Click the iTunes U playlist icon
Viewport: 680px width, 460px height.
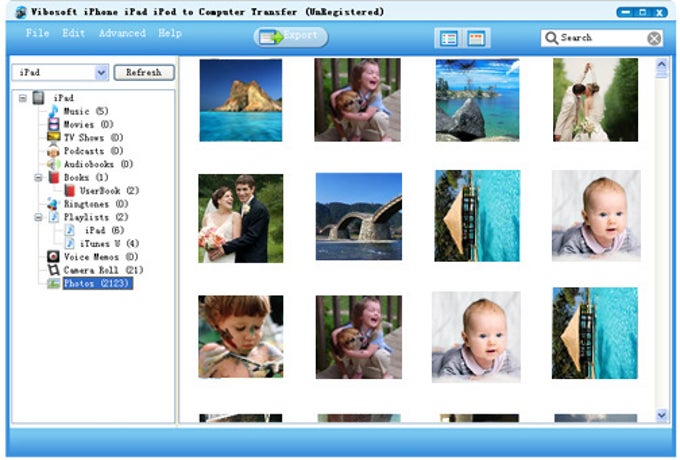pyautogui.click(x=69, y=243)
